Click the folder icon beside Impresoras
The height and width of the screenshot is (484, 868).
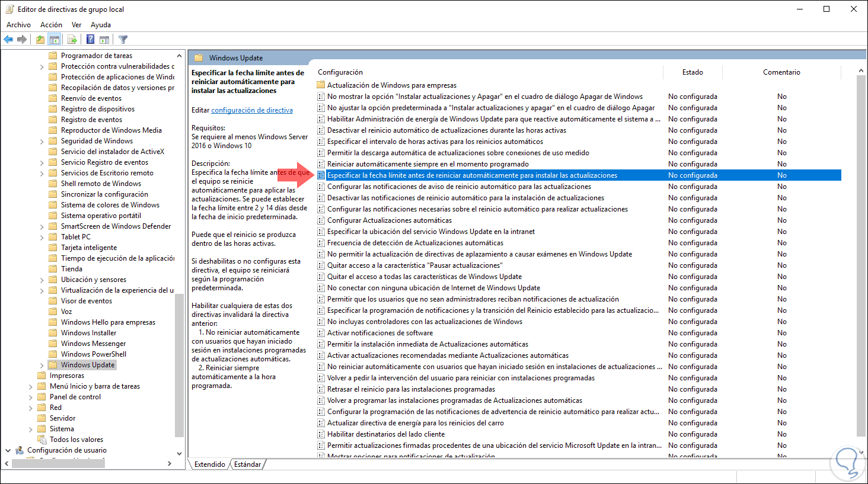(x=42, y=376)
